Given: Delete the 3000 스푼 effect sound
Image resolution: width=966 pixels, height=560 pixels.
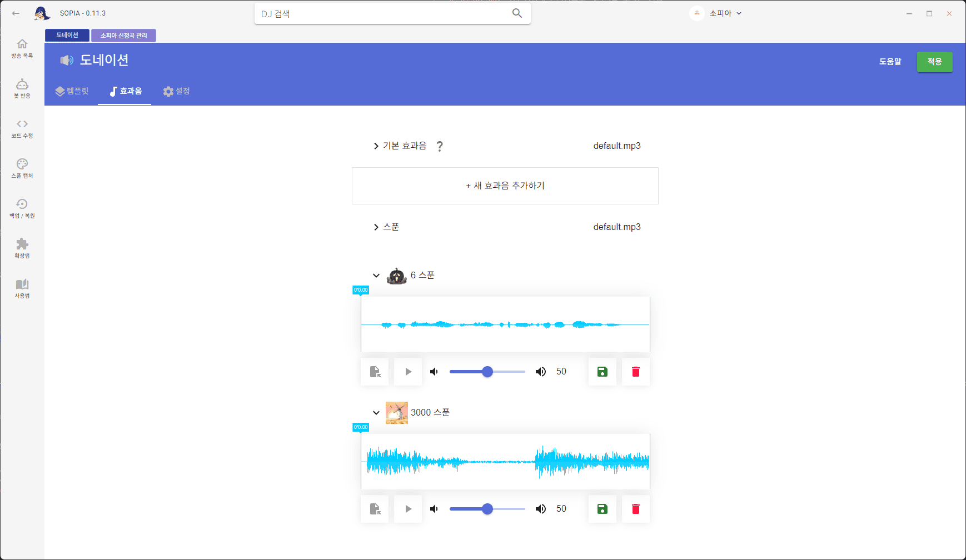Looking at the screenshot, I should coord(636,508).
